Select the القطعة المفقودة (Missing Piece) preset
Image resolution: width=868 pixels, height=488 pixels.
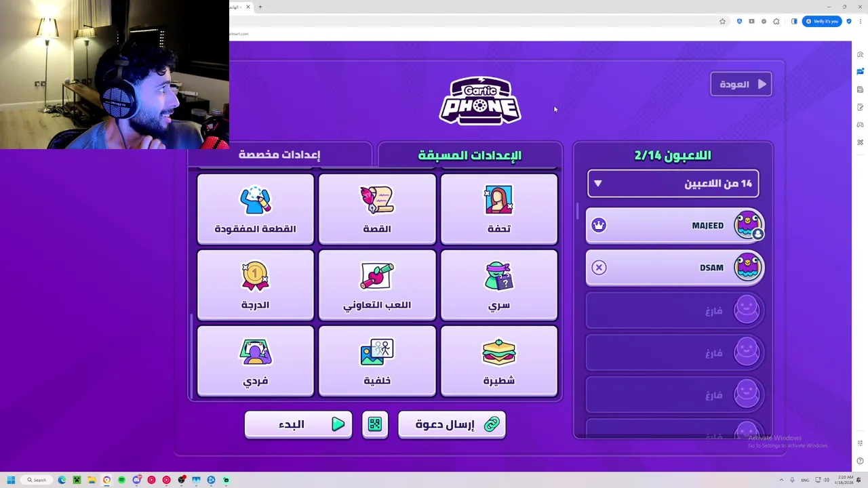(x=256, y=209)
